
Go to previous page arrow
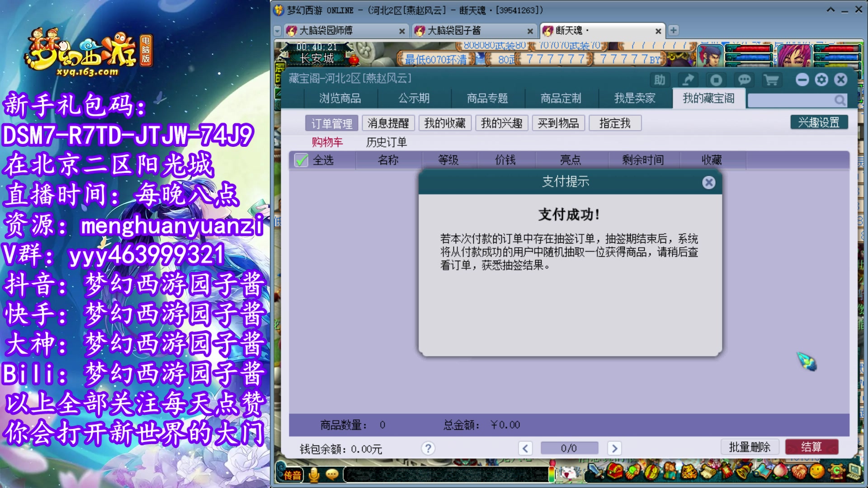[525, 448]
